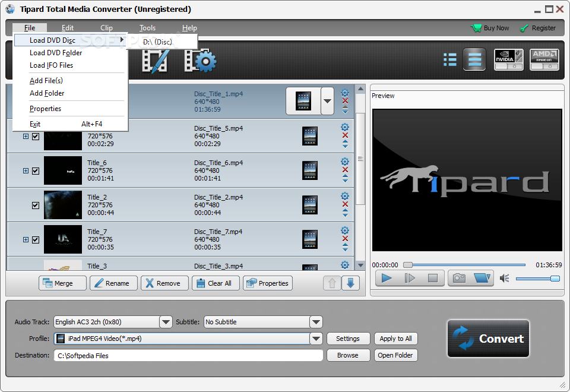The height and width of the screenshot is (392, 570).
Task: Play the preview video
Action: point(387,278)
